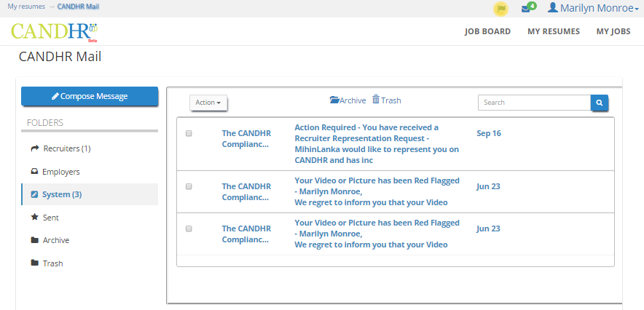This screenshot has height=310, width=644.
Task: Click the Archive folder icon in toolbar
Action: (334, 100)
